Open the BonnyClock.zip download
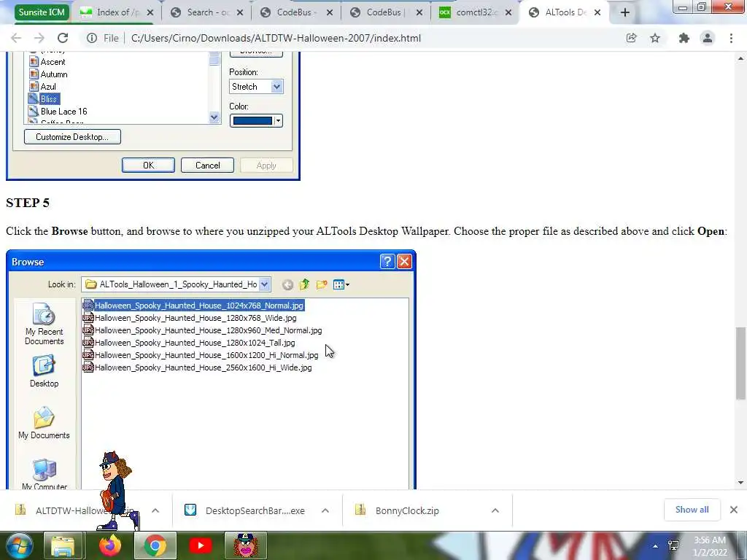This screenshot has width=747, height=560. click(407, 510)
